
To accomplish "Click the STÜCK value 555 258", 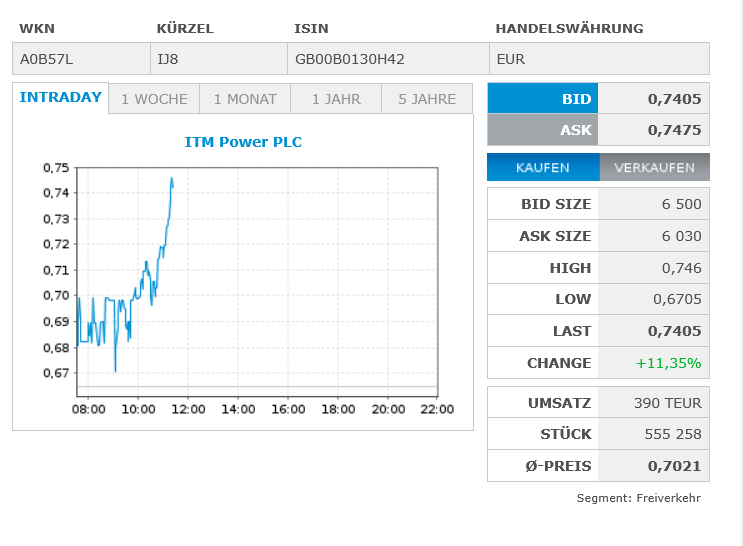I will coord(673,434).
